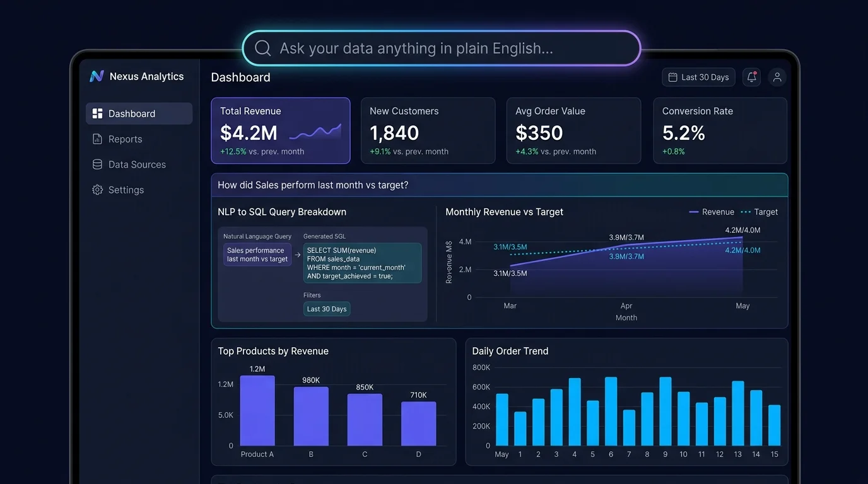Click the Product A revenue bar
This screenshot has height=484, width=868.
pyautogui.click(x=257, y=411)
